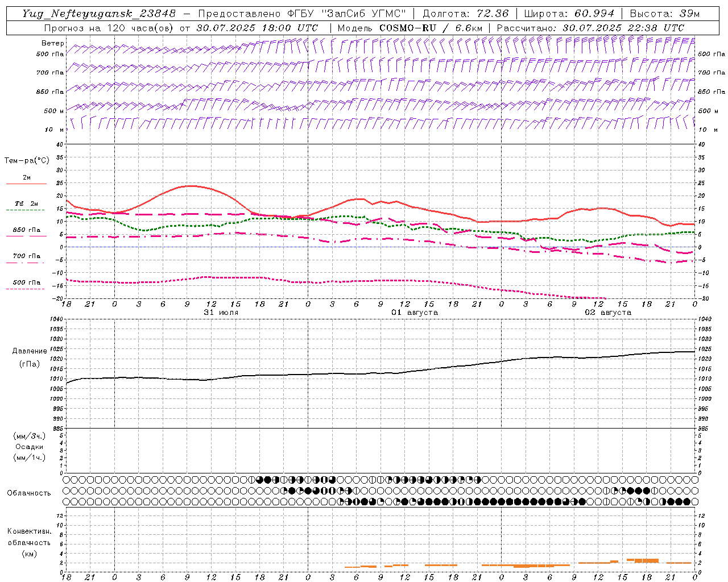Click the Ветер wind panel label
The width and height of the screenshot is (728, 582).
[x=53, y=43]
